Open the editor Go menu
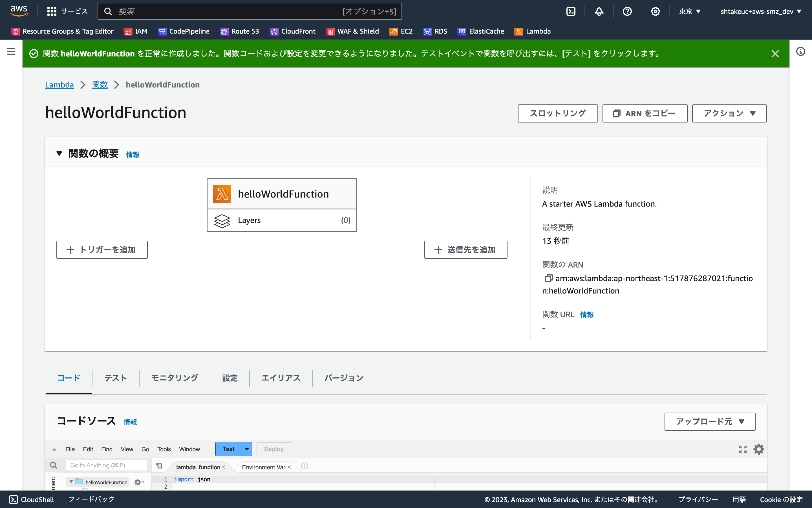812x508 pixels. click(x=145, y=449)
